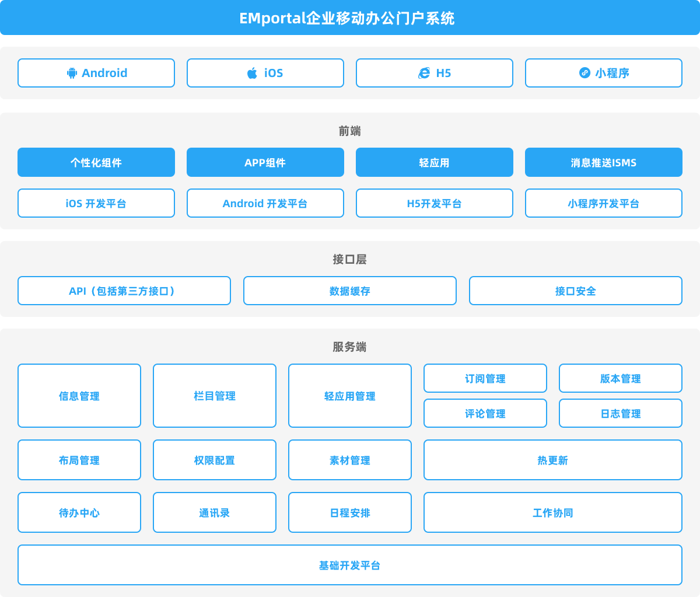700x597 pixels.
Task: Open 日志管理 module
Action: 621,413
